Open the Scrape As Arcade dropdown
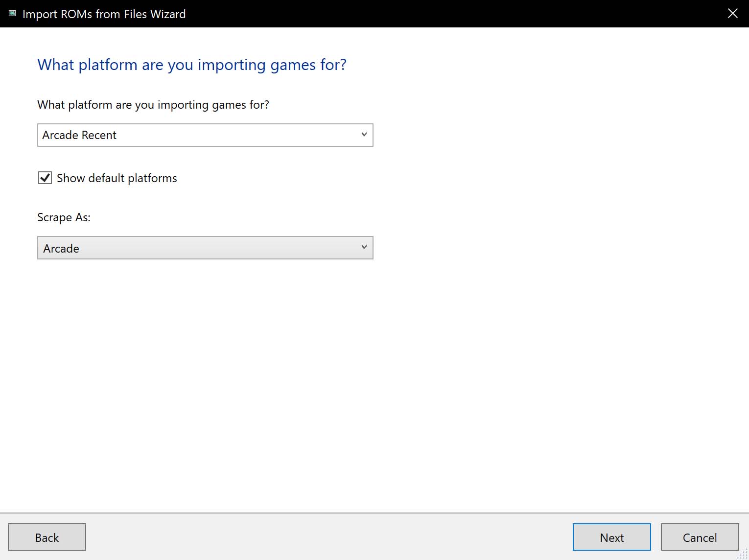The image size is (749, 560). pyautogui.click(x=205, y=248)
